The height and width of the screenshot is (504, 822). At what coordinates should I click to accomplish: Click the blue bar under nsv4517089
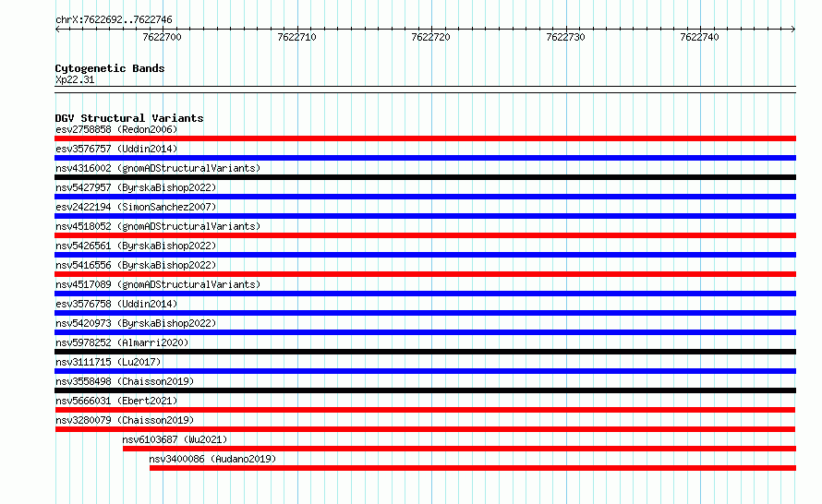click(x=425, y=294)
